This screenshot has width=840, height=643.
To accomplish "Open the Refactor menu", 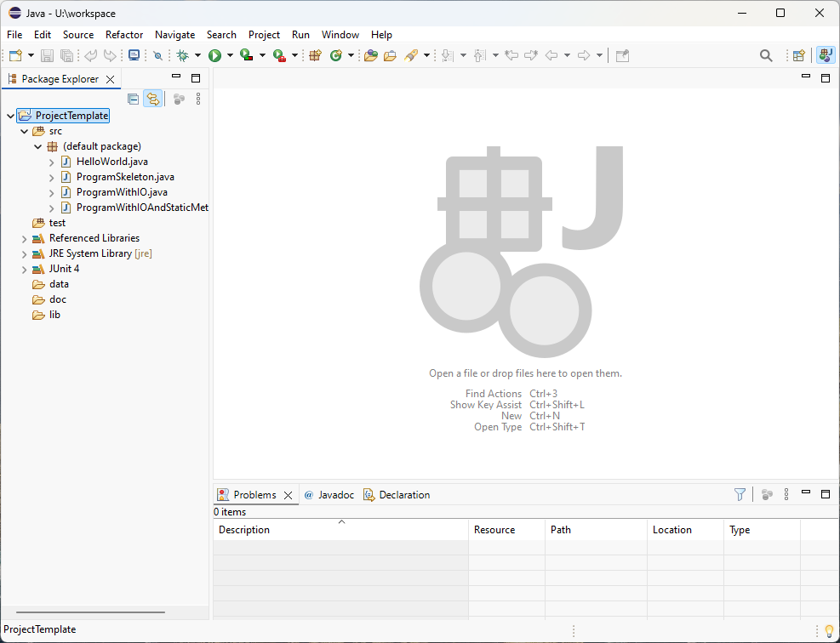I will [124, 35].
